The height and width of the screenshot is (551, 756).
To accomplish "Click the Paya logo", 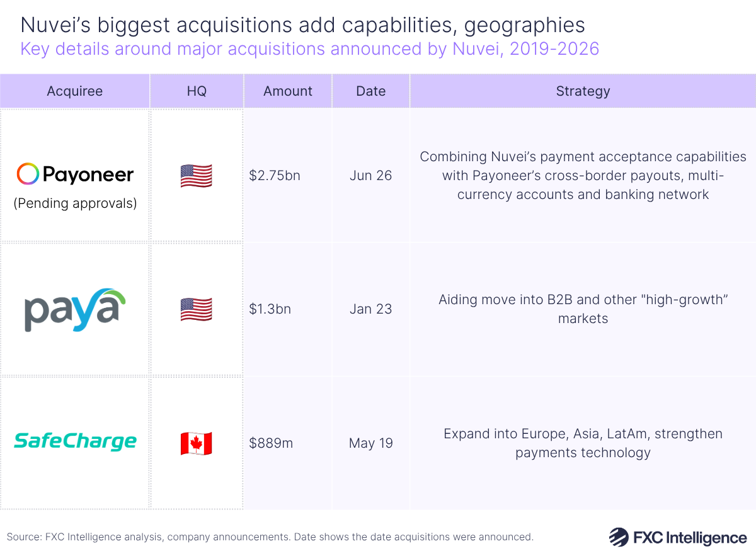I will pyautogui.click(x=75, y=310).
